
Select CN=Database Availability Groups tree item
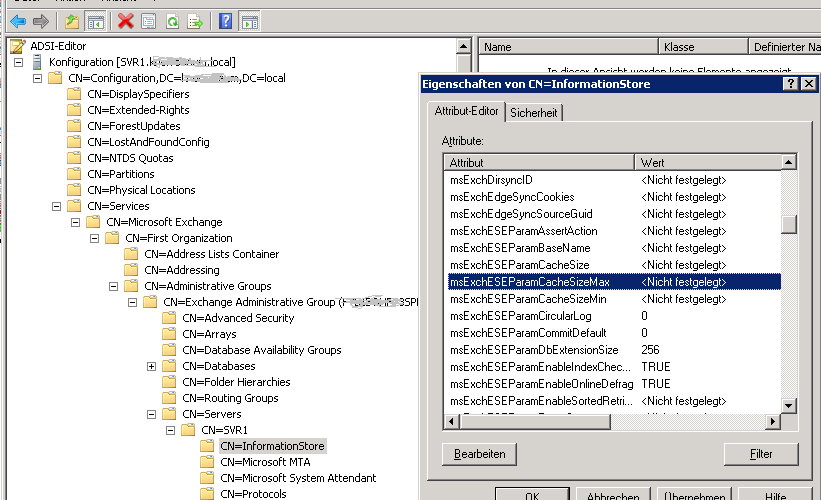tap(261, 350)
